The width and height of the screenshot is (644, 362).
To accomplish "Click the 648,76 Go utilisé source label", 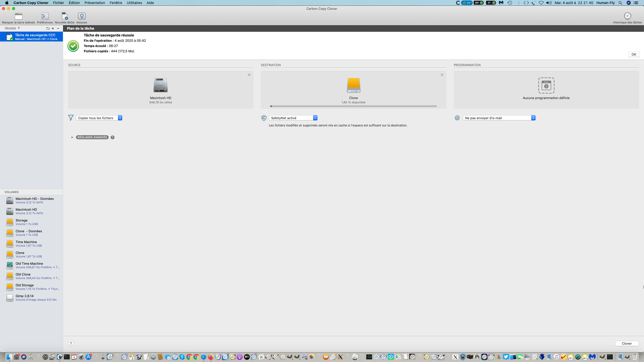I will pyautogui.click(x=161, y=102).
